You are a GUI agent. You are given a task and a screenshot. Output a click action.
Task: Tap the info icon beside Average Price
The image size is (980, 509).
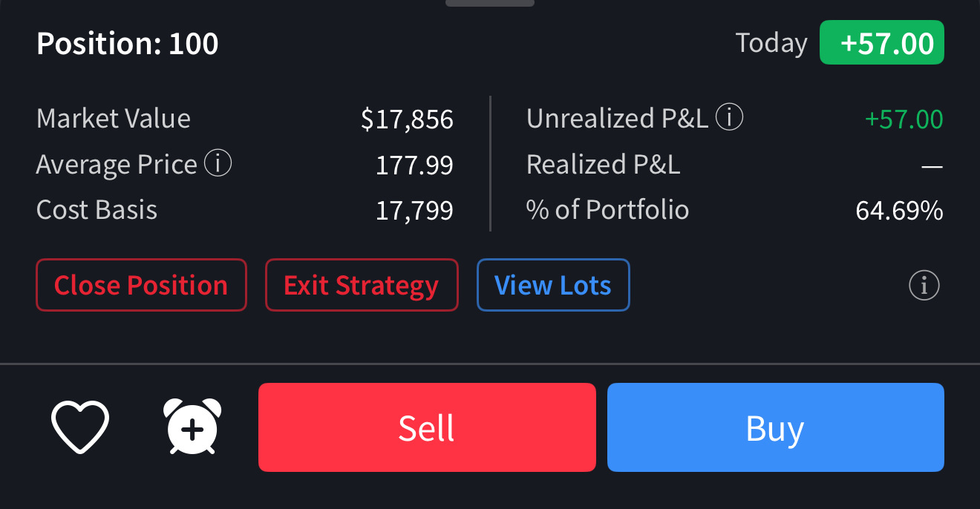[x=218, y=163]
